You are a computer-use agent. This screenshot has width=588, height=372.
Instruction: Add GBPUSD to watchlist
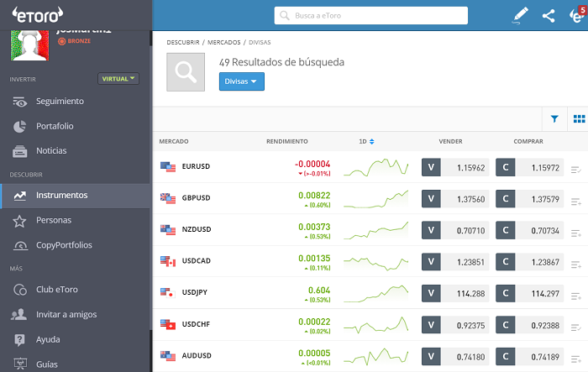[x=576, y=202]
